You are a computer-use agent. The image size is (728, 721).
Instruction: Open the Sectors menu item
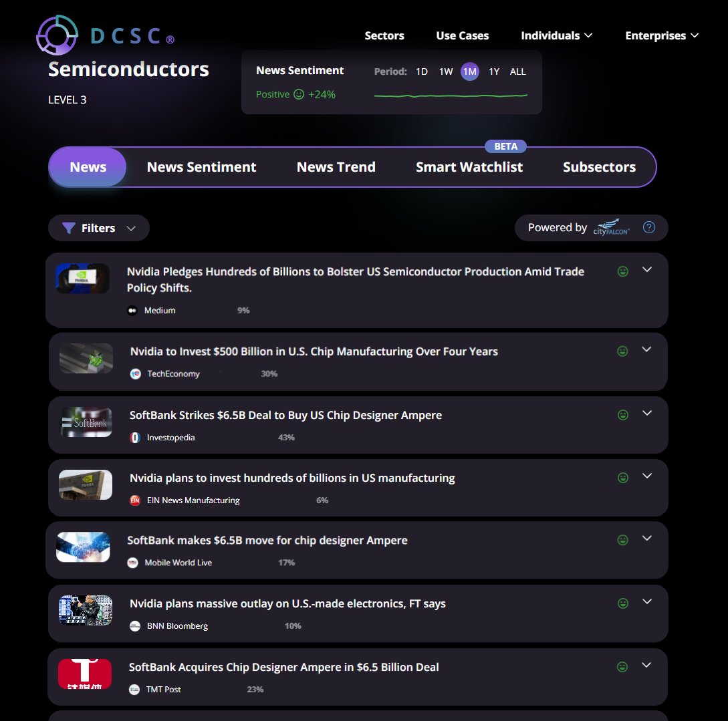(384, 35)
